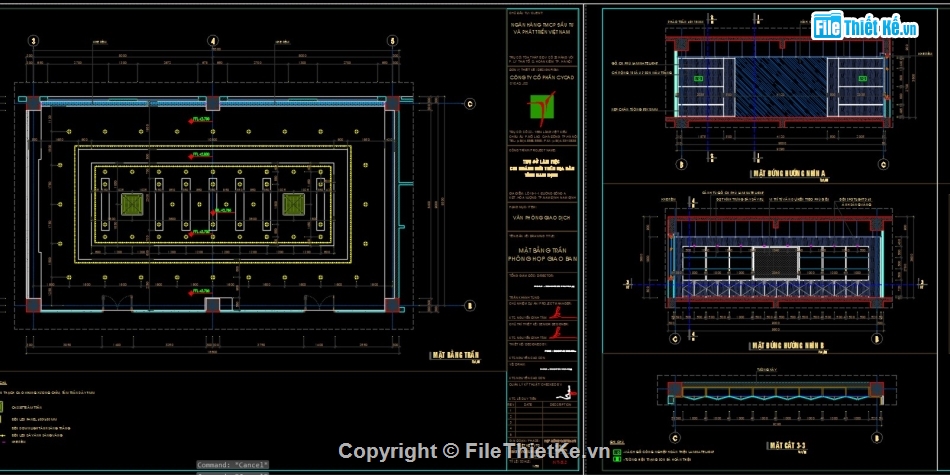This screenshot has width=950, height=475.
Task: Select grid bubble 5 above floor plan
Action: (392, 41)
